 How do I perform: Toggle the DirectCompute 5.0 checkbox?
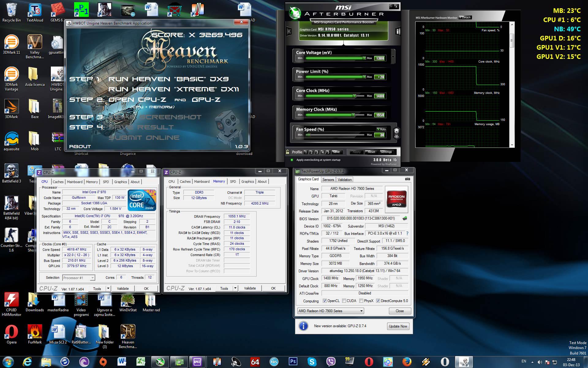click(x=378, y=301)
